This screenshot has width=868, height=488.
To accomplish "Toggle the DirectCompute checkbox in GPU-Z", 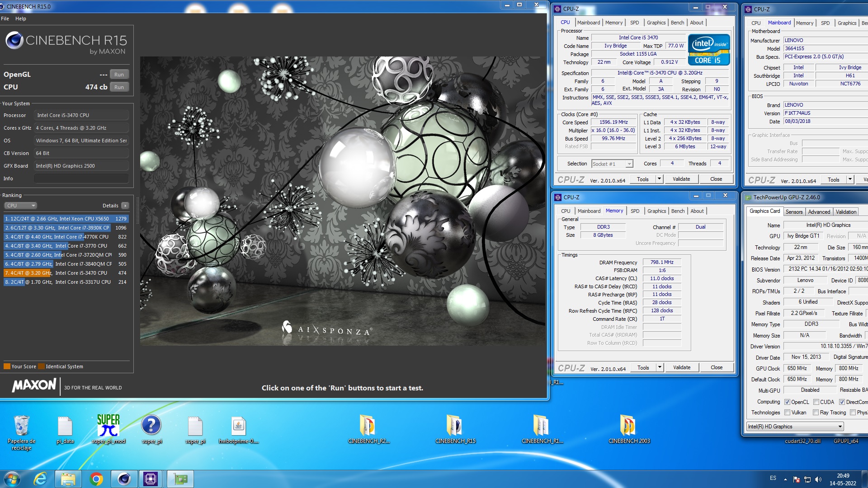I will 842,402.
